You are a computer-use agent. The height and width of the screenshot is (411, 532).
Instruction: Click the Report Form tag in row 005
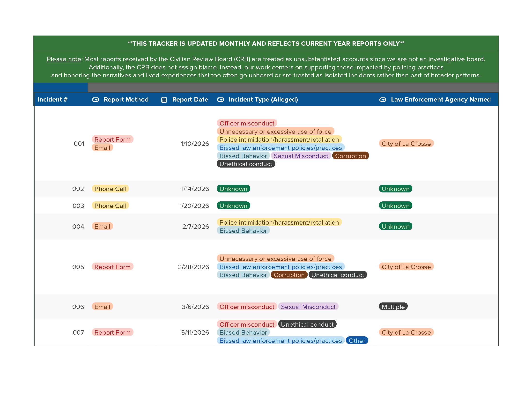click(112, 267)
